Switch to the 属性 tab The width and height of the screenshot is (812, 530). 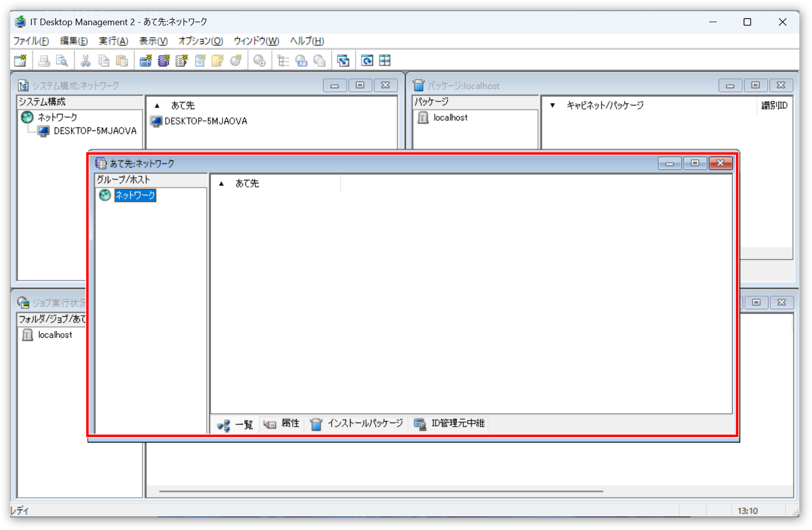pos(282,424)
